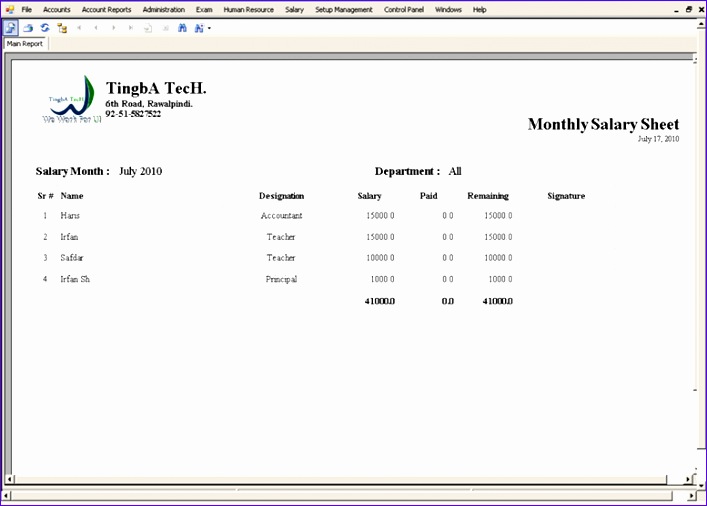
Task: Open the Control Panel menu
Action: (404, 9)
